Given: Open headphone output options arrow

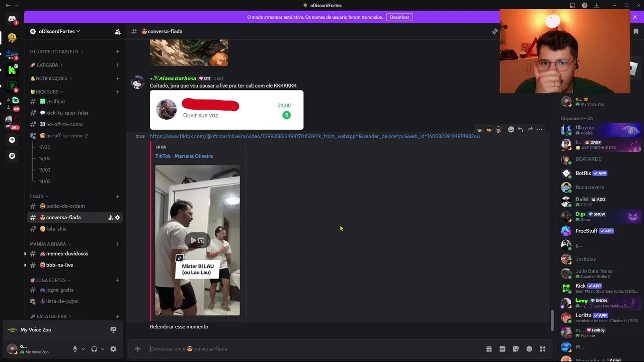Looking at the screenshot, I should pyautogui.click(x=103, y=349).
